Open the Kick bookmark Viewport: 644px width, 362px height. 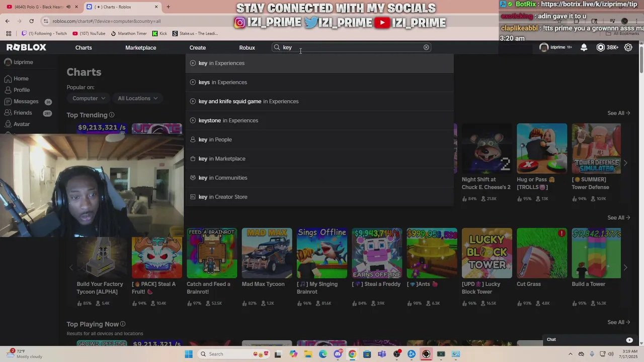(159, 34)
